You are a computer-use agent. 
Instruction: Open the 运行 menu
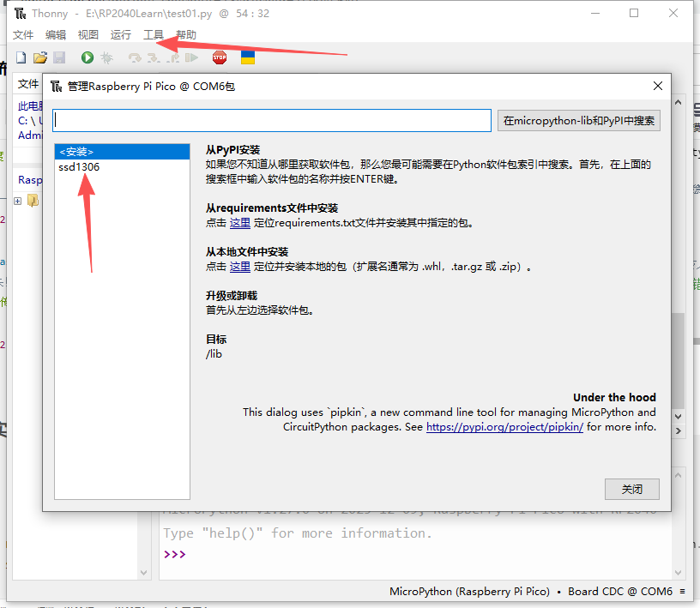[x=121, y=35]
